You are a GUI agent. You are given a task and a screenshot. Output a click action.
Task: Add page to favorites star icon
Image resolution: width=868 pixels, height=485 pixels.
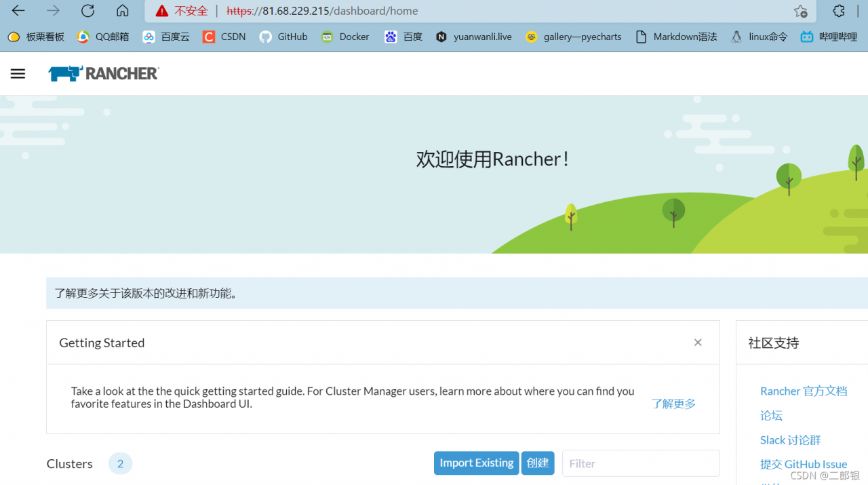click(x=800, y=11)
